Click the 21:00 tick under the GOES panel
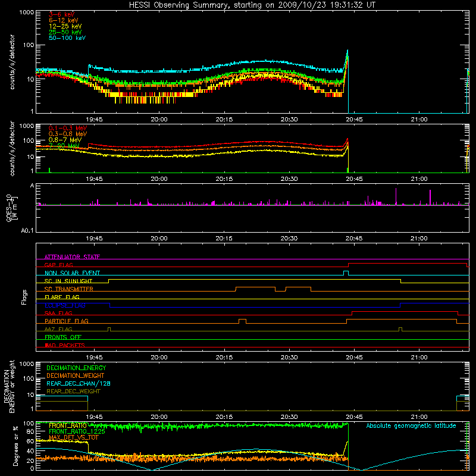This screenshot has width=476, height=476. 419,239
